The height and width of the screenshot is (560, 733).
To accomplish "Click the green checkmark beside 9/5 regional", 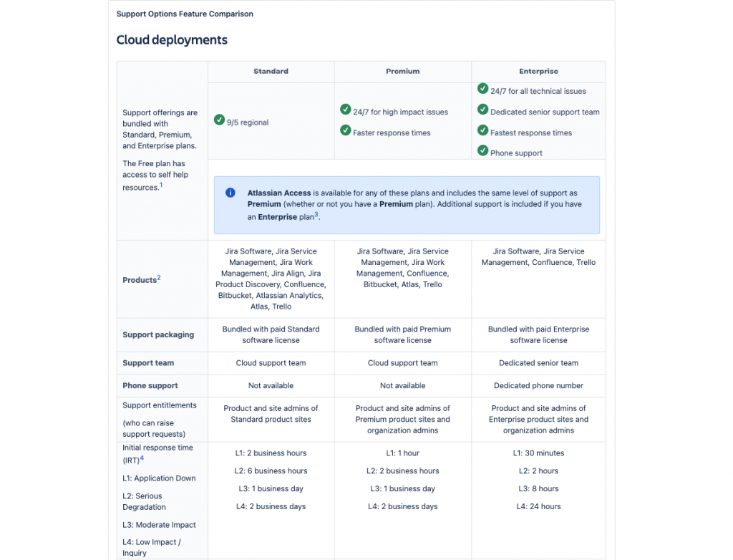I will click(x=219, y=120).
